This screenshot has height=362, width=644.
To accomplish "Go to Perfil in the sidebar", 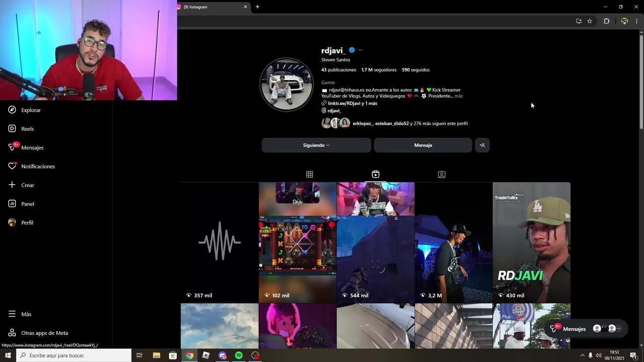I will click(x=21, y=223).
